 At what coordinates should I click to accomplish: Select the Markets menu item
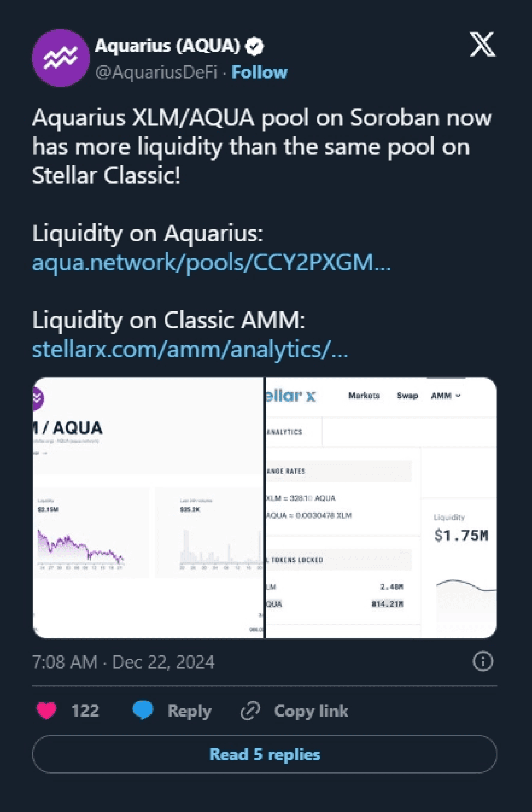pos(364,396)
